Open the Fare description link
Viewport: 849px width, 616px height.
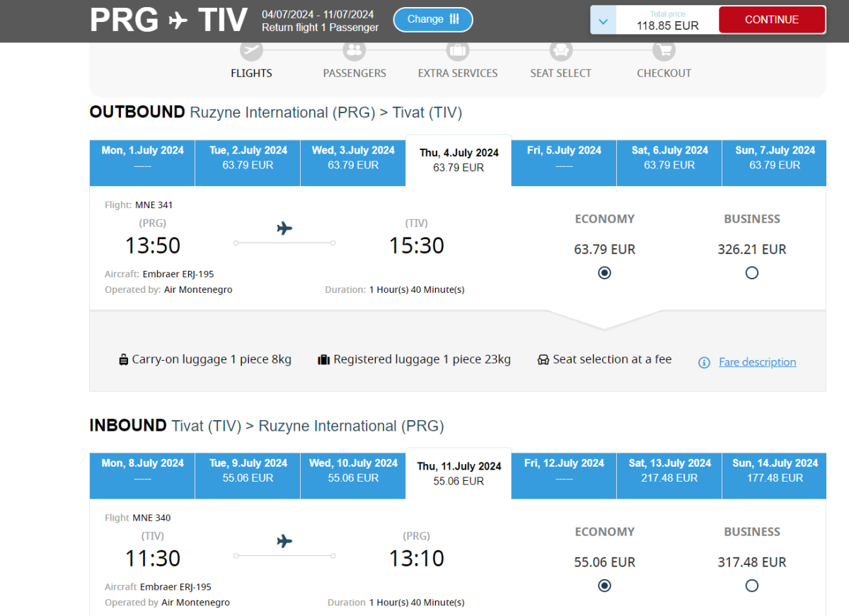pos(757,362)
